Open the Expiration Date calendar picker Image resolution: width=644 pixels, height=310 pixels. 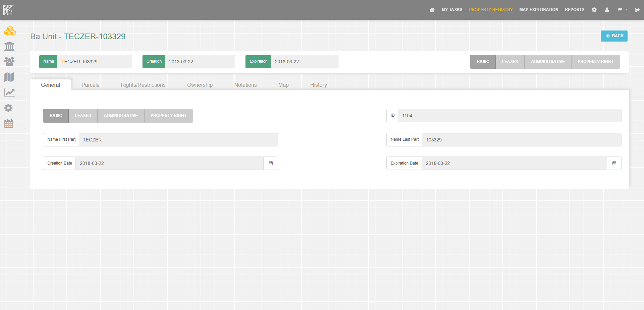614,163
